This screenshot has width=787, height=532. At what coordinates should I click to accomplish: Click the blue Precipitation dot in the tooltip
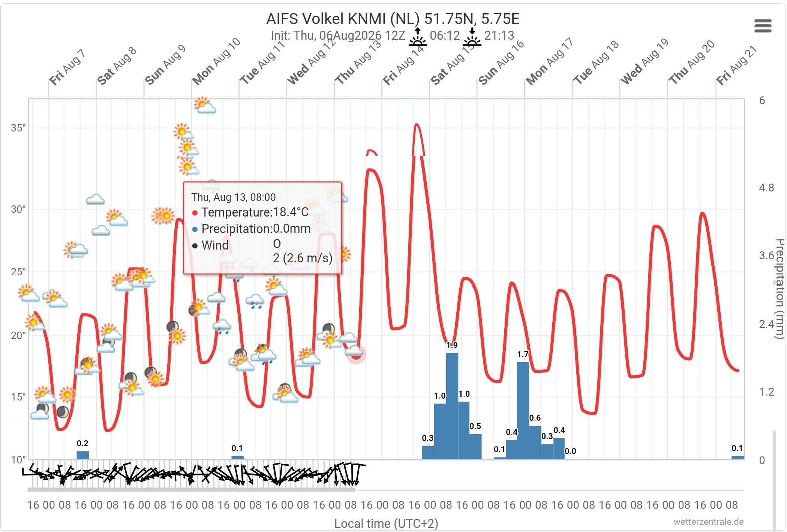(x=195, y=230)
